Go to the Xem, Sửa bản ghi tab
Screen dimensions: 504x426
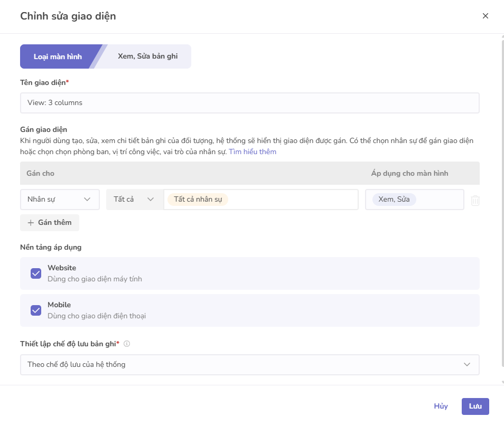click(147, 56)
